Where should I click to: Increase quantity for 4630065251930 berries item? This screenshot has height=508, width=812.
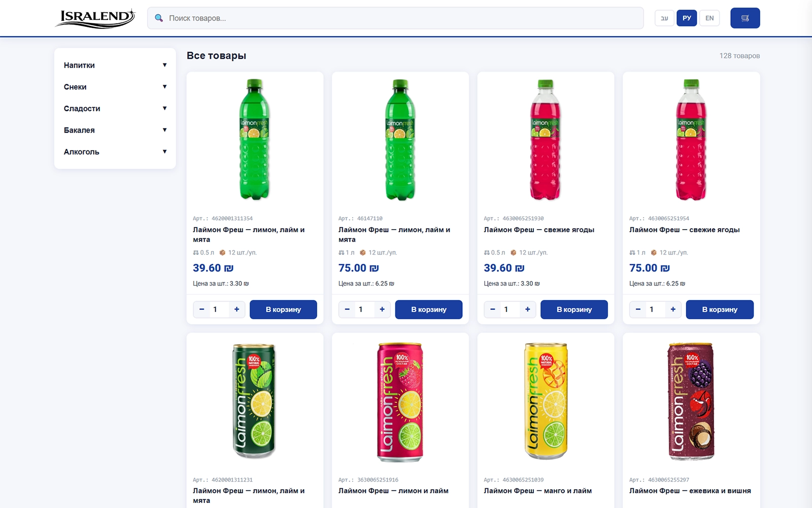coord(528,309)
